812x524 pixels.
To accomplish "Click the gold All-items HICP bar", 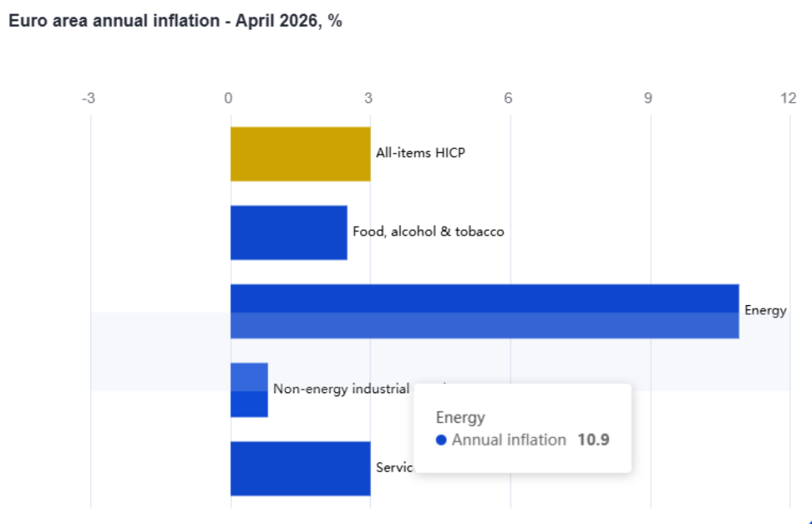I will click(300, 154).
